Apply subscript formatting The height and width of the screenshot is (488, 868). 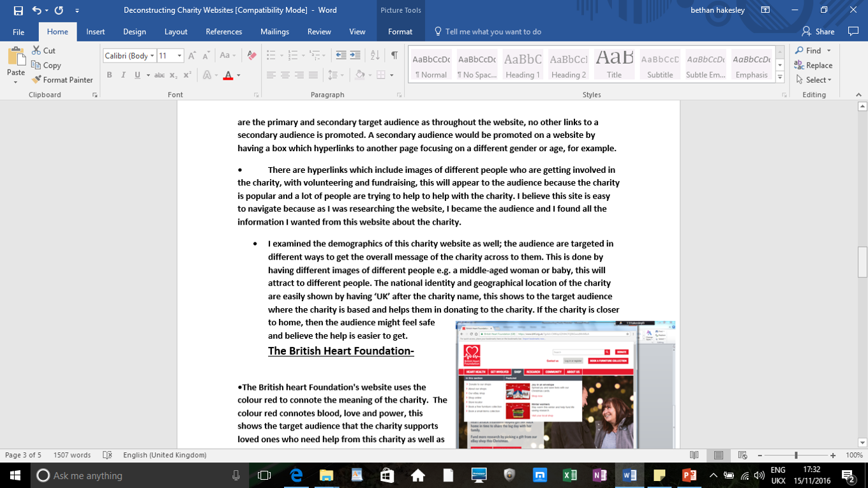[174, 75]
